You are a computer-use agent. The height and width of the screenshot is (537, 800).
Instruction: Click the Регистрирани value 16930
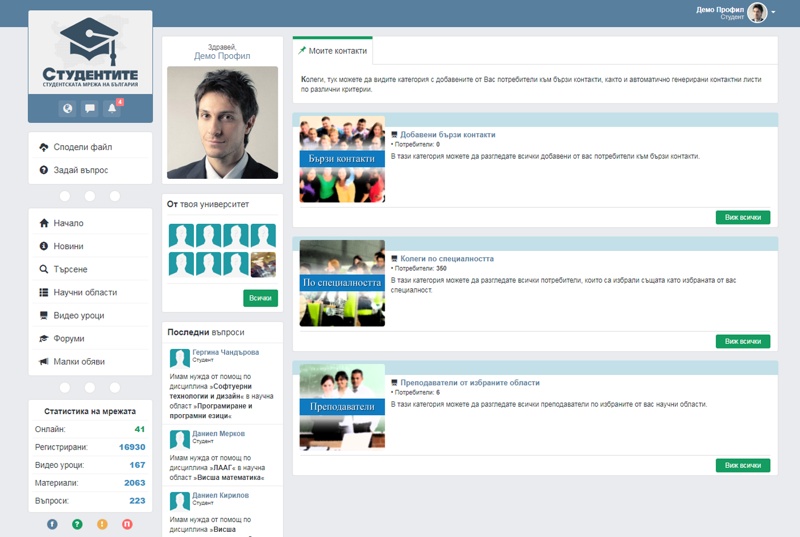[132, 447]
